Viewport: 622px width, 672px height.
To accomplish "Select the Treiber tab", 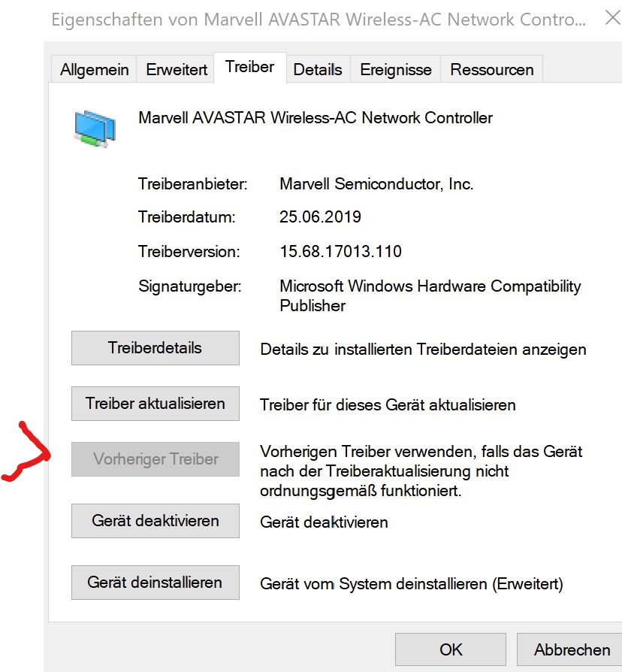I will [x=249, y=68].
